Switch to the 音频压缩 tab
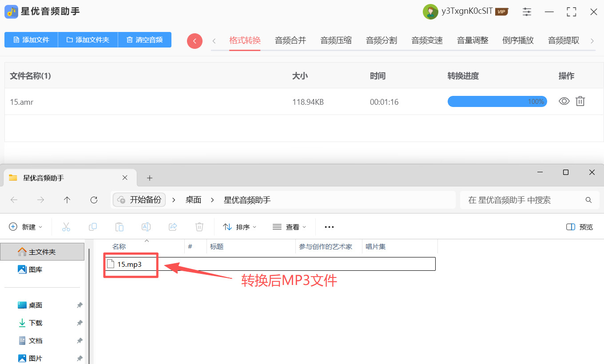604x364 pixels. tap(336, 41)
